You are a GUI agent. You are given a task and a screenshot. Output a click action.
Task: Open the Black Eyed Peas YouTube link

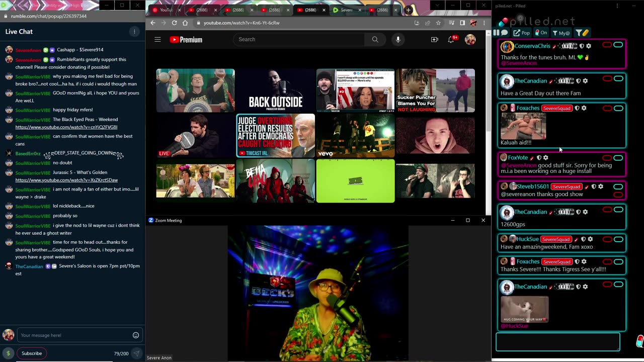coord(66,127)
